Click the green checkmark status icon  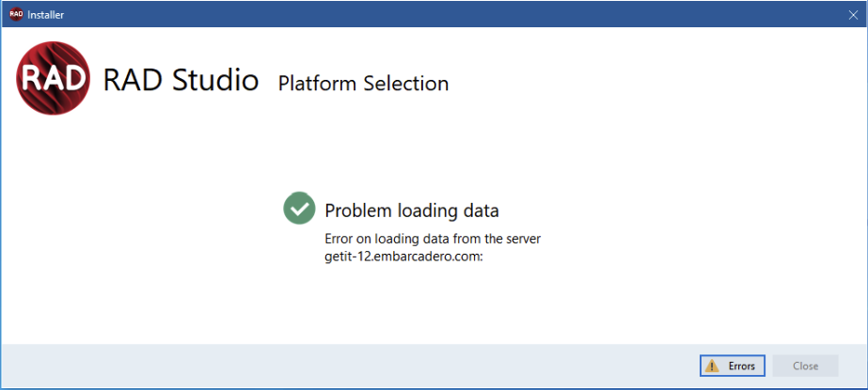[x=299, y=208]
